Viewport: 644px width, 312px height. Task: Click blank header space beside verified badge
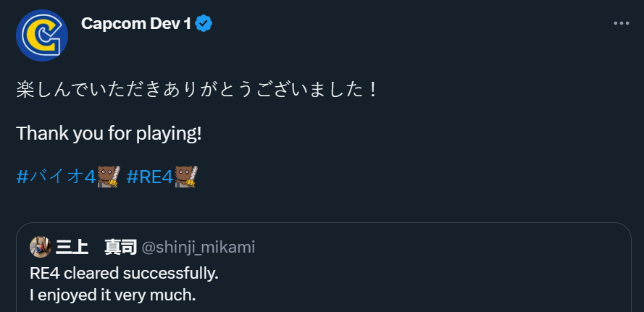tap(398, 24)
